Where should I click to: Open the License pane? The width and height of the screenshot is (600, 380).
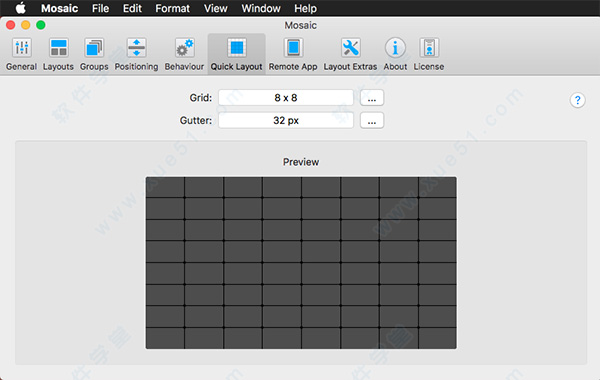tap(429, 54)
